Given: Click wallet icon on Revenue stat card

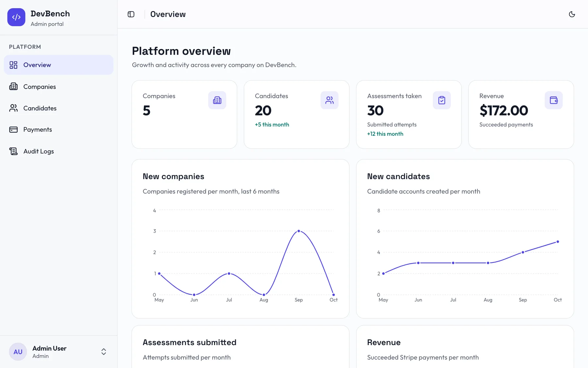Looking at the screenshot, I should point(554,100).
